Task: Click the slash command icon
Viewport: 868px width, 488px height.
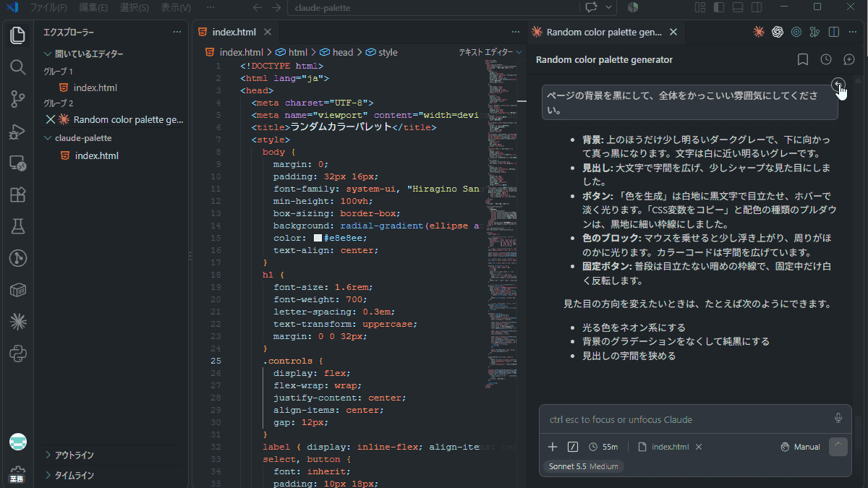Action: (573, 447)
